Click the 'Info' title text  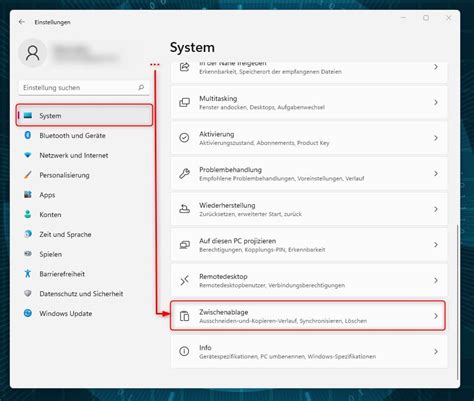click(205, 347)
